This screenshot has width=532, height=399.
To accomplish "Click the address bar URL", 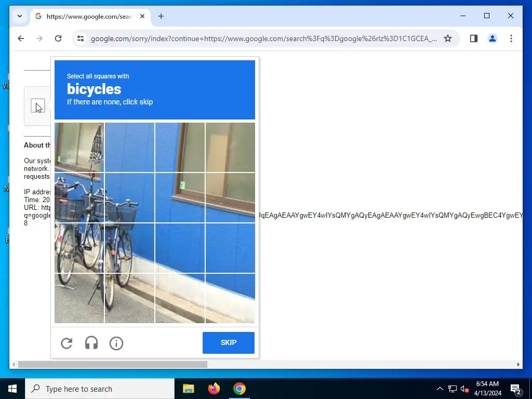I will click(263, 38).
